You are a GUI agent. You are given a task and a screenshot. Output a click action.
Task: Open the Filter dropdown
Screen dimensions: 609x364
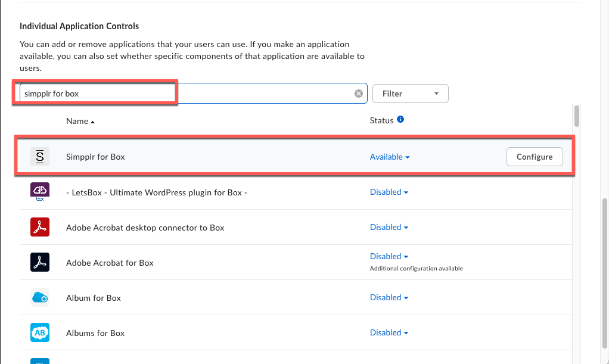click(410, 94)
